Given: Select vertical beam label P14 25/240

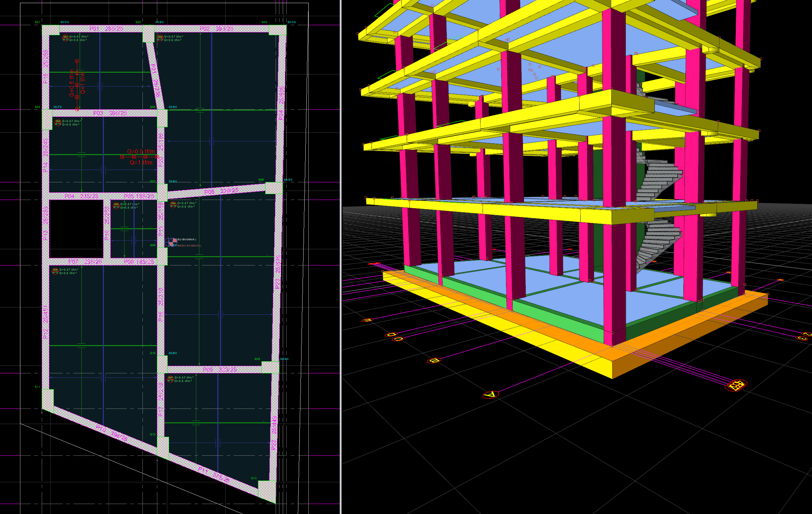Looking at the screenshot, I should 46,155.
